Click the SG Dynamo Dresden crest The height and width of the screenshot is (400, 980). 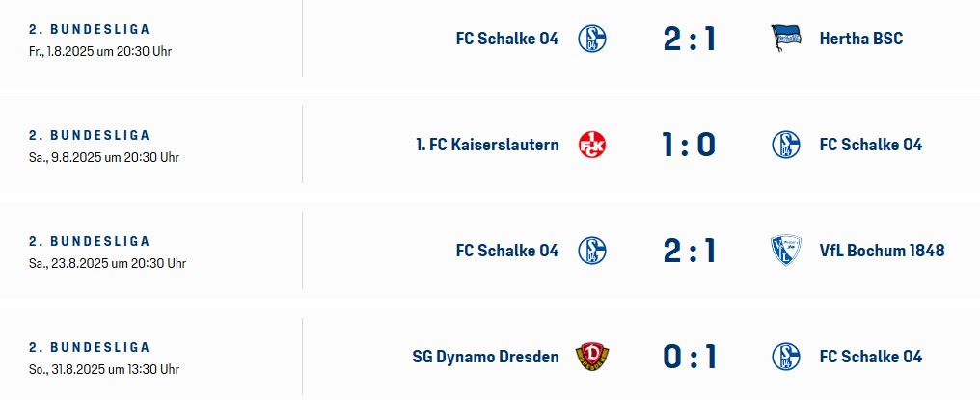point(592,357)
